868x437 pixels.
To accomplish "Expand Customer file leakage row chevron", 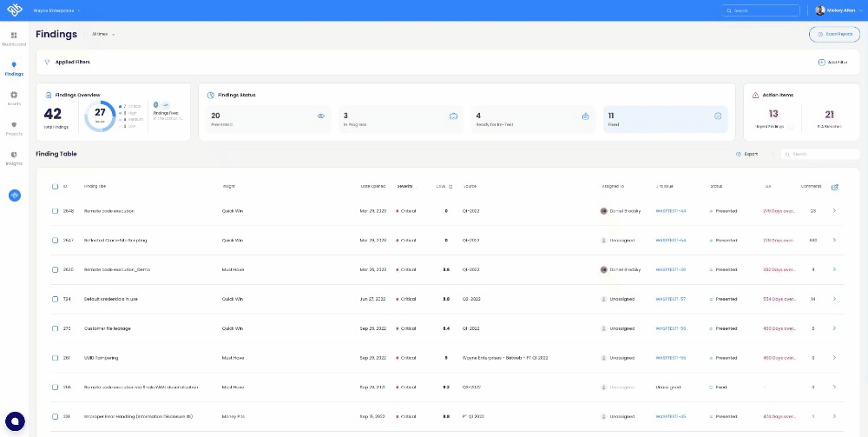I will click(835, 328).
